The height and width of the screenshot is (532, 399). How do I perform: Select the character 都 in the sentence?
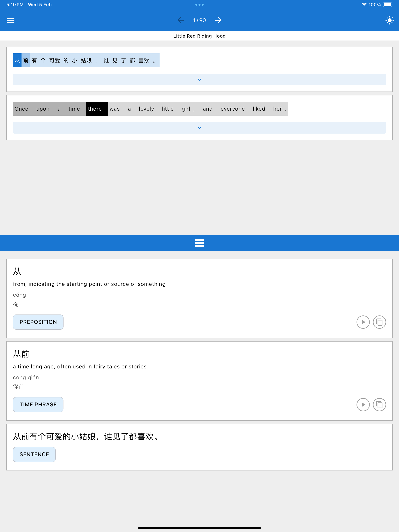click(x=132, y=60)
